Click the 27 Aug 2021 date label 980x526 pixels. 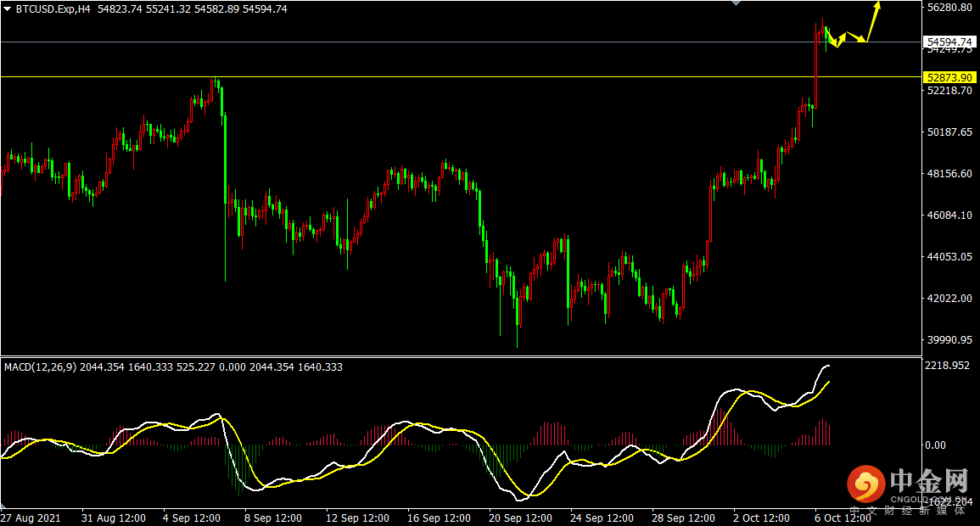(x=31, y=518)
